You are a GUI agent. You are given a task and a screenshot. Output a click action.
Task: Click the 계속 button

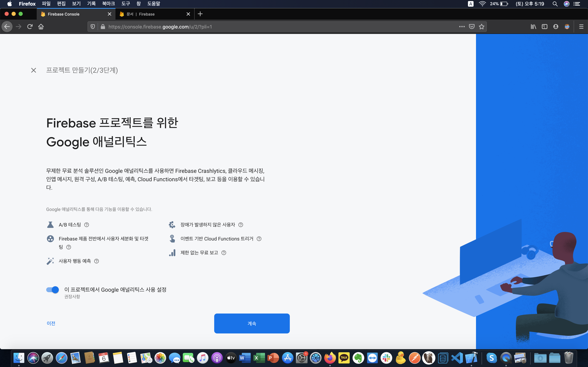pyautogui.click(x=252, y=323)
